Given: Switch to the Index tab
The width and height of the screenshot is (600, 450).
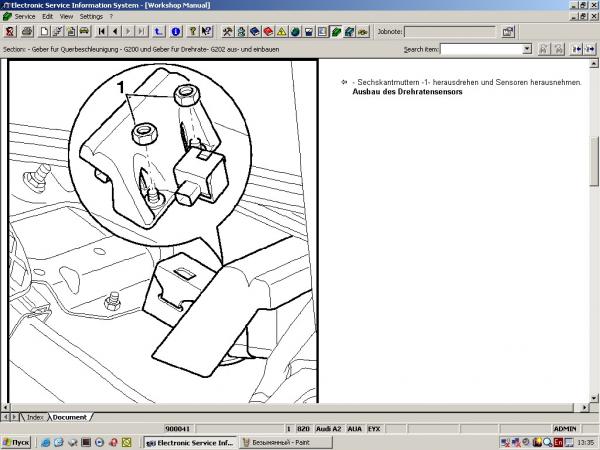Looking at the screenshot, I should [34, 417].
